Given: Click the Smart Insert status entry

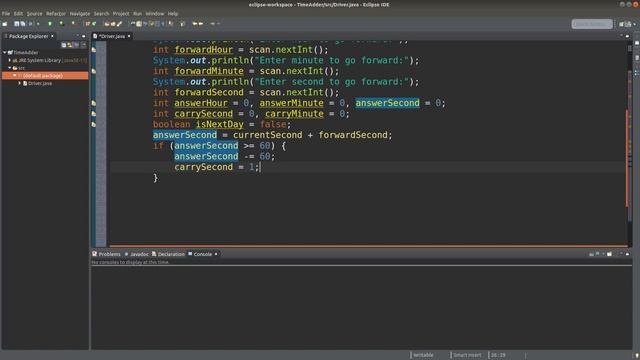Looking at the screenshot, I should 467,355.
